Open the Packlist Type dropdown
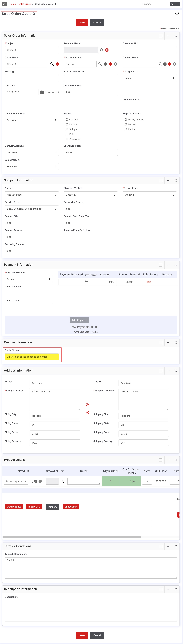Viewport: 183px width, 644px height. [32, 209]
